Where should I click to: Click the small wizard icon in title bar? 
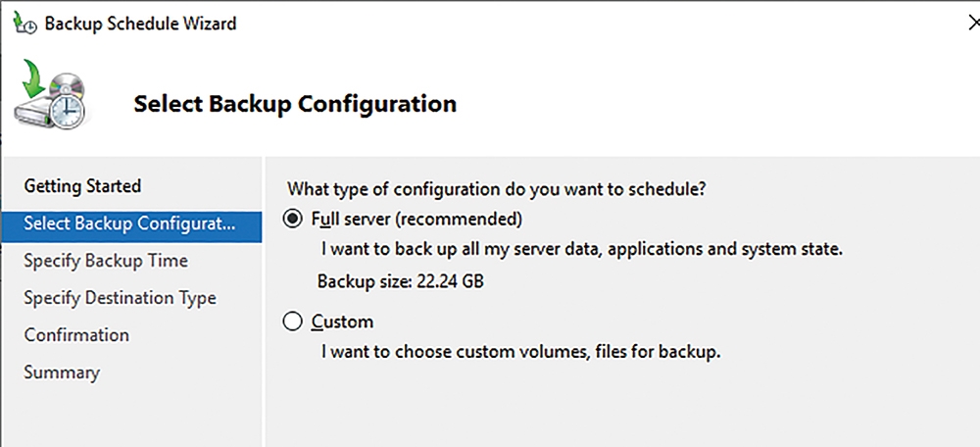(24, 24)
